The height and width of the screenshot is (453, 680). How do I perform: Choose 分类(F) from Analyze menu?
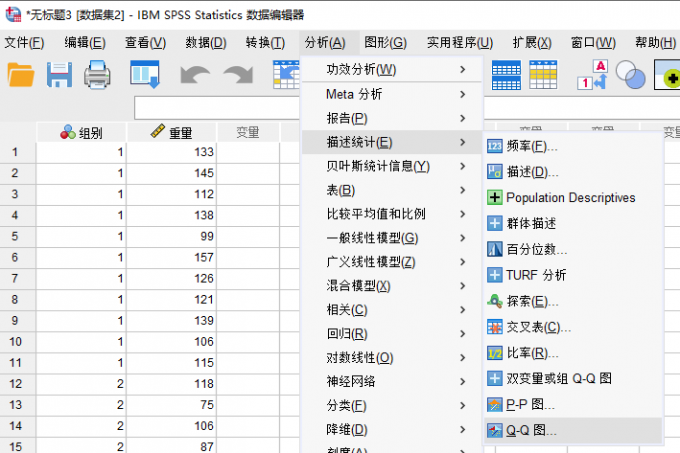pyautogui.click(x=392, y=405)
